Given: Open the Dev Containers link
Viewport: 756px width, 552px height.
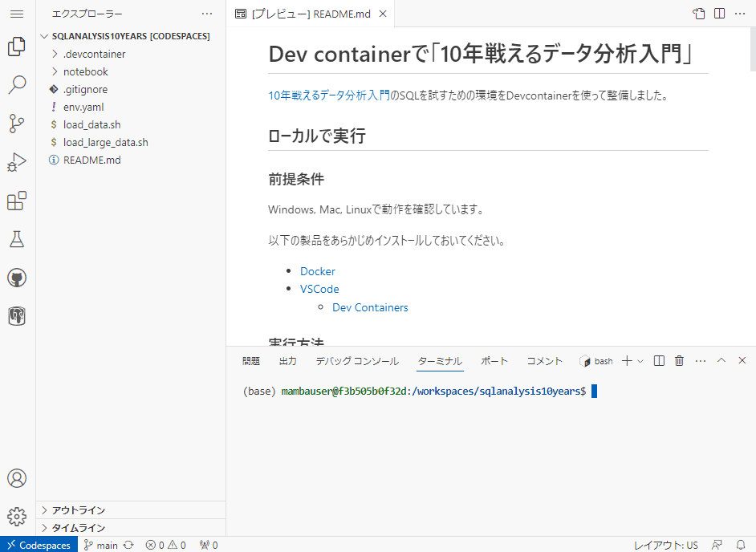Looking at the screenshot, I should (370, 307).
